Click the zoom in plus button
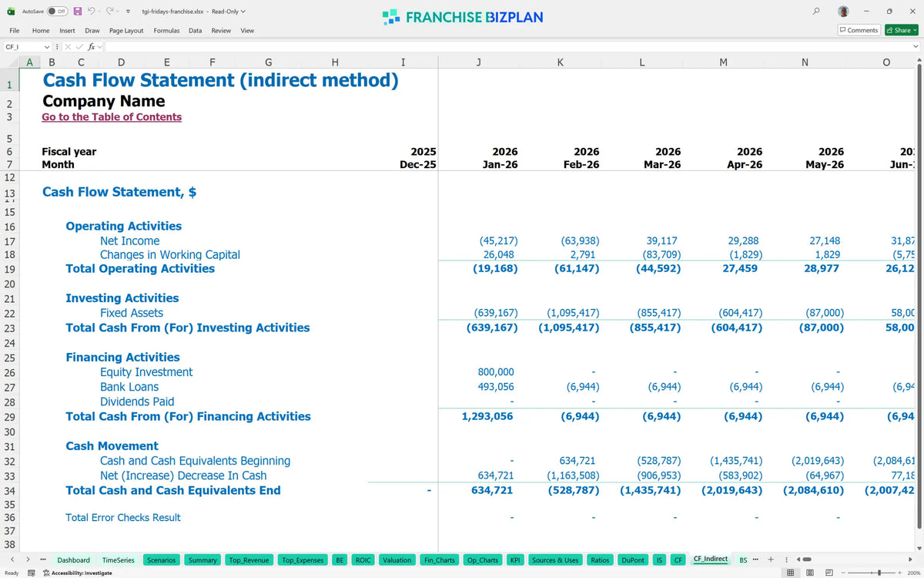This screenshot has width=924, height=578. pyautogui.click(x=898, y=573)
